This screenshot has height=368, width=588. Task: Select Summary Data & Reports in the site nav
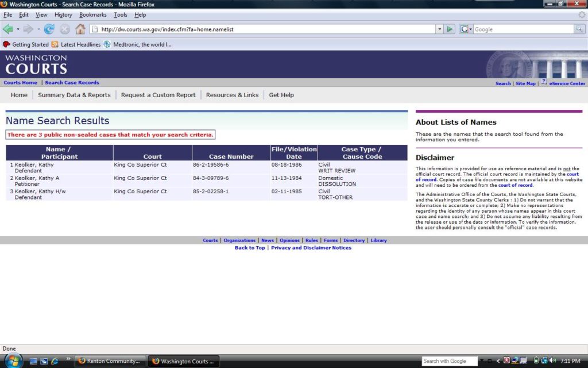(74, 95)
